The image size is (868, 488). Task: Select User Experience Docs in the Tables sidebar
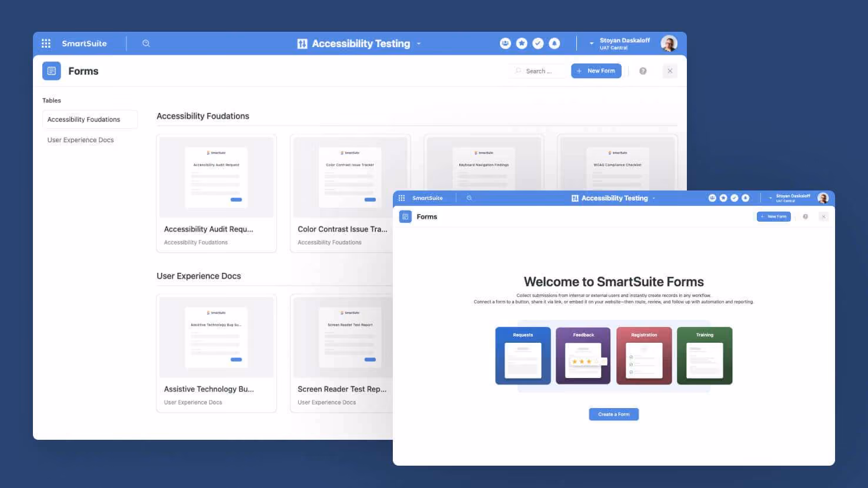(81, 140)
